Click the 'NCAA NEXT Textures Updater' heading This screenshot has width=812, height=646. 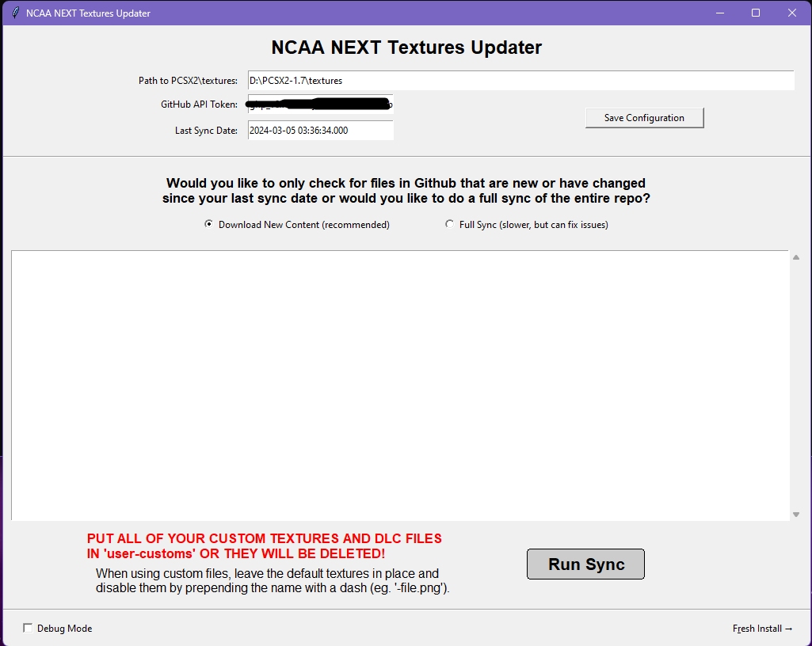tap(406, 47)
